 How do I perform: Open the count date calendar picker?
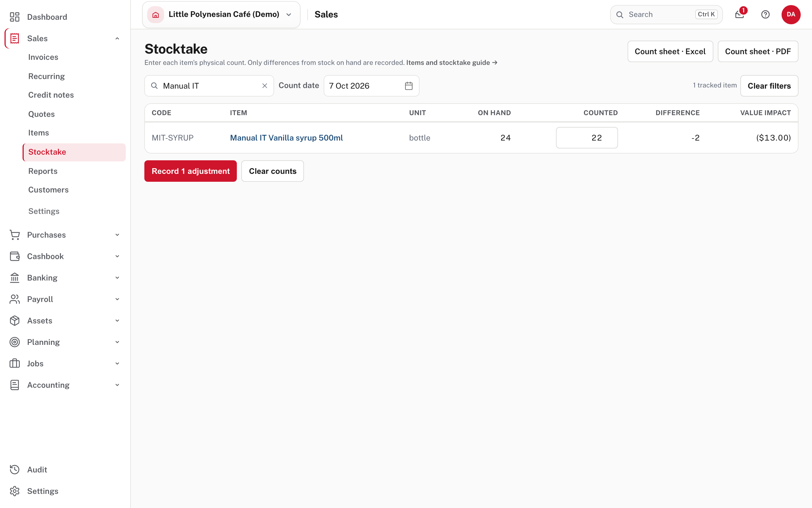409,86
